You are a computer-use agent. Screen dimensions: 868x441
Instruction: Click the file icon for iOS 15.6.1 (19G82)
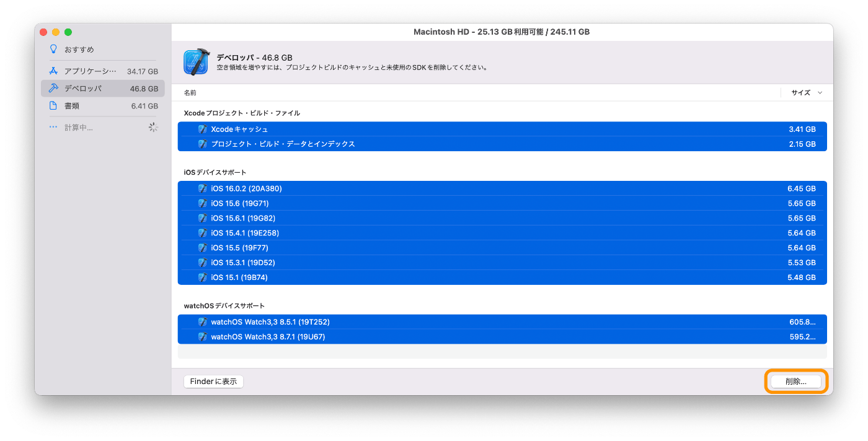[203, 219]
